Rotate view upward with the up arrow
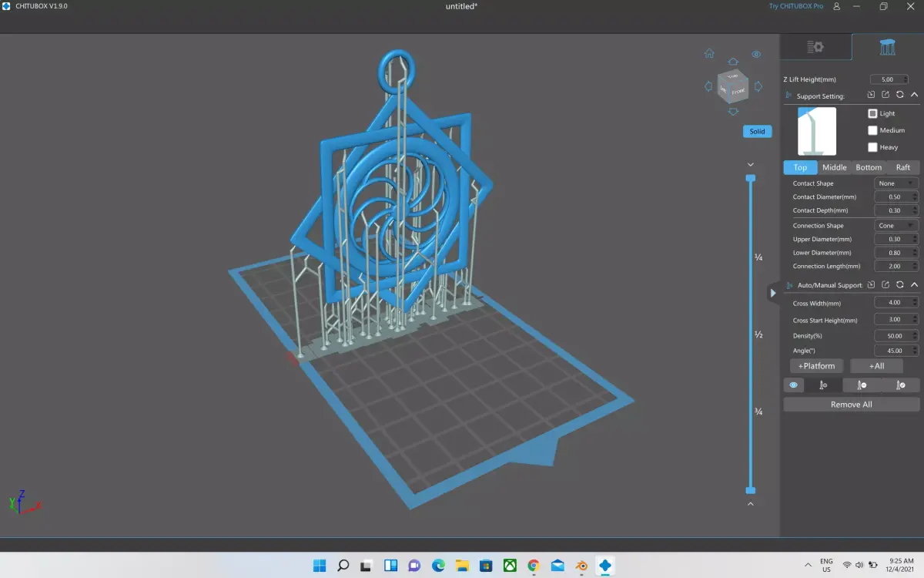 tap(733, 61)
